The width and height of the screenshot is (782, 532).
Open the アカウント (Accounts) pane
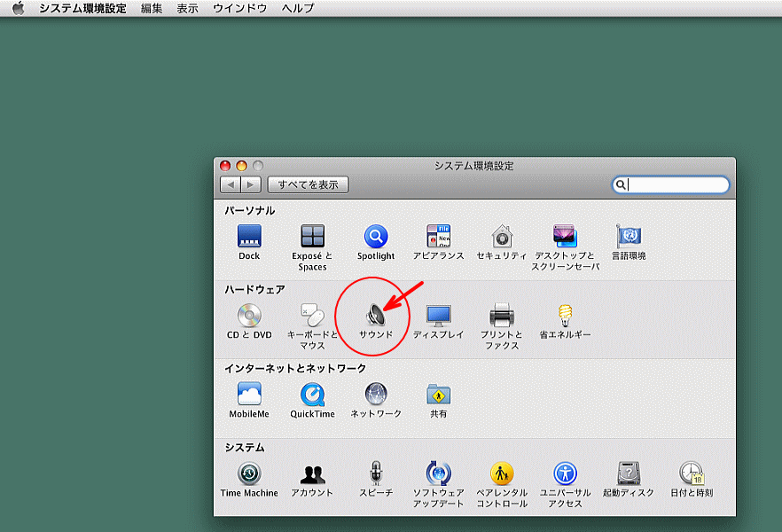[312, 473]
